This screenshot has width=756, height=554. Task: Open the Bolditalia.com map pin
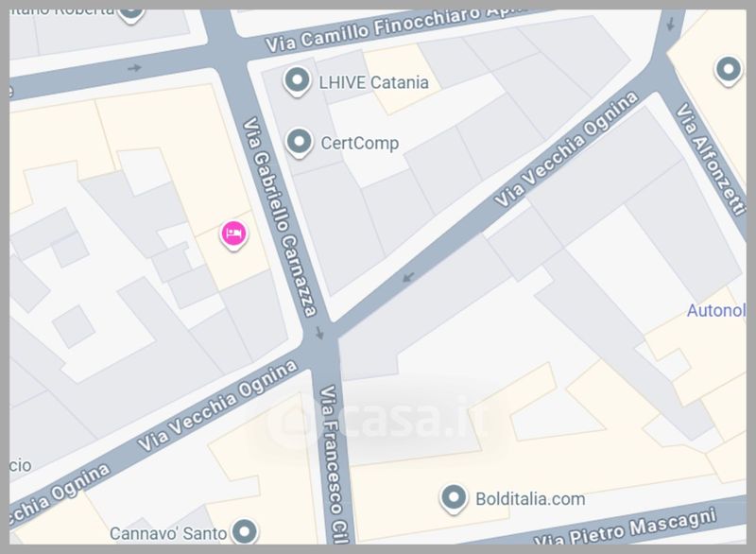(x=454, y=498)
